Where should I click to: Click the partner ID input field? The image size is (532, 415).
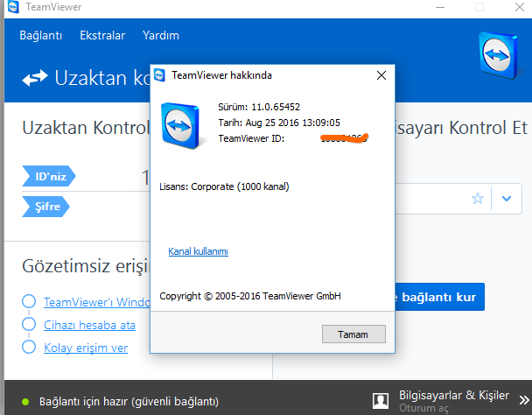(x=432, y=199)
